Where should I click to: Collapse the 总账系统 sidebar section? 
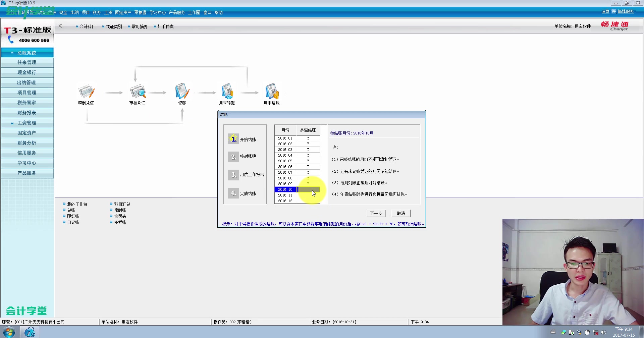pos(27,53)
